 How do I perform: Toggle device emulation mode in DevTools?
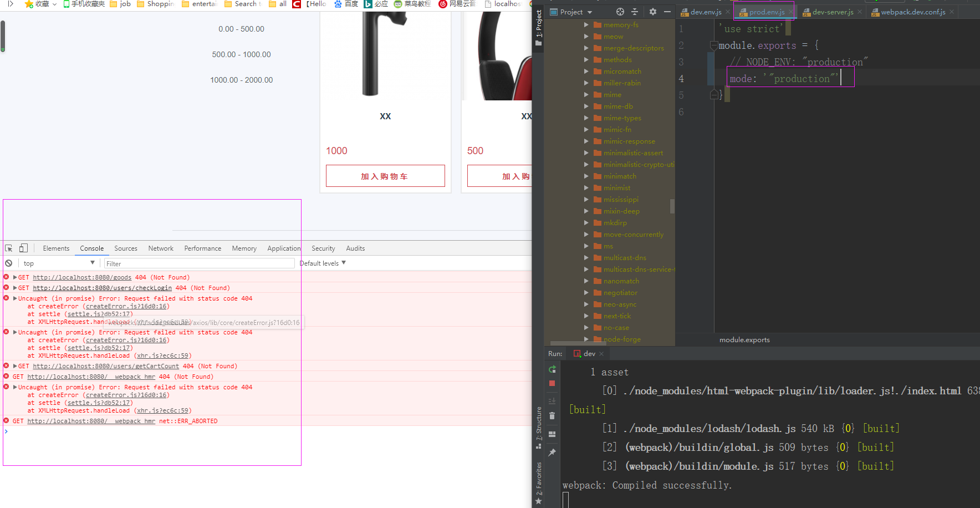[x=22, y=248]
